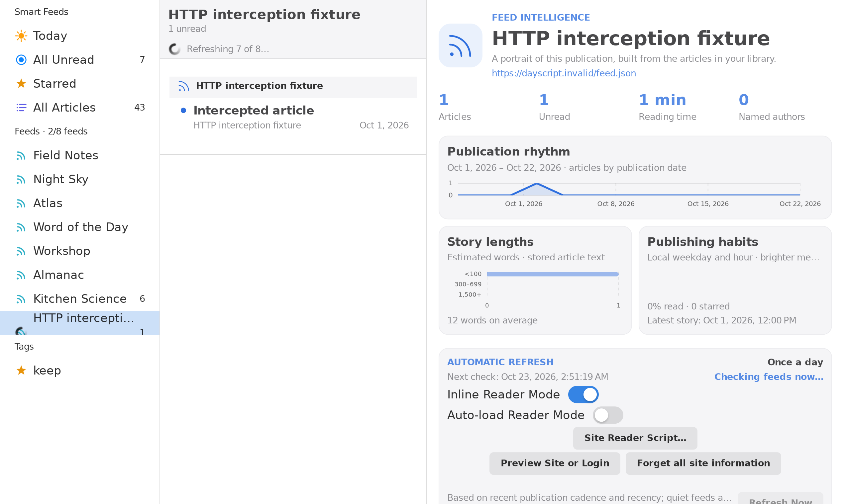Click the feed icon in article list group header
The height and width of the screenshot is (504, 844).
(x=183, y=86)
